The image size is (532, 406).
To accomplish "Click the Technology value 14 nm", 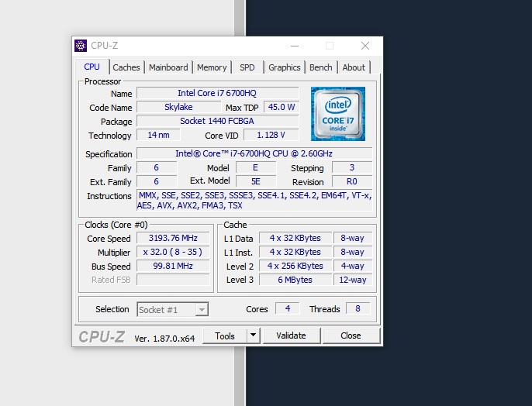I will click(x=158, y=135).
